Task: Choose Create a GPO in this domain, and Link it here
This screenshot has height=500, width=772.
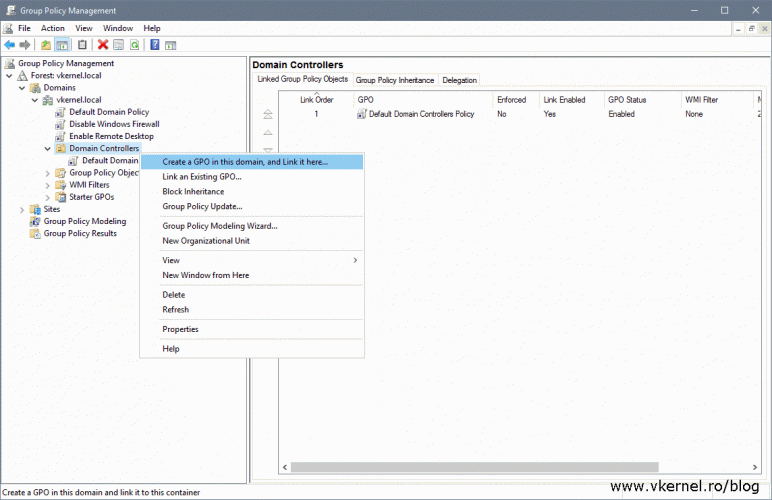Action: [x=252, y=161]
